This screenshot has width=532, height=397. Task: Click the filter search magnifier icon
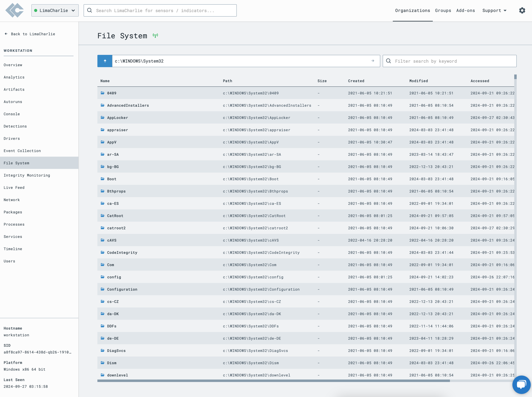(389, 61)
